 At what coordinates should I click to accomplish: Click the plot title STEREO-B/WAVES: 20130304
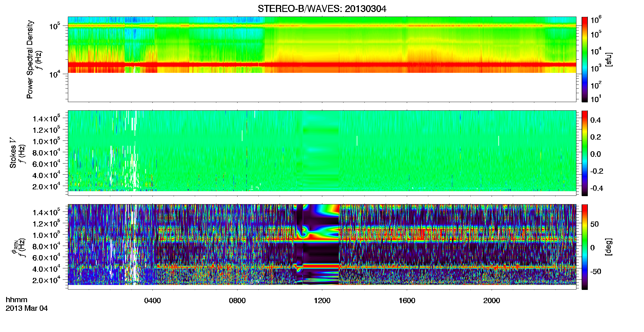pyautogui.click(x=322, y=9)
